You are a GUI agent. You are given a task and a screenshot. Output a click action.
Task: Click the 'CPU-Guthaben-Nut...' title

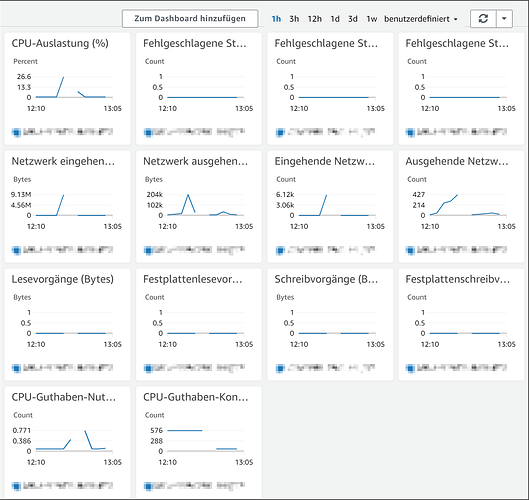click(x=64, y=397)
